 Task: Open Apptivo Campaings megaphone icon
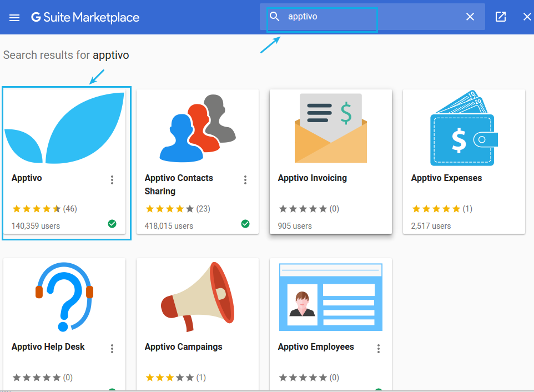pos(198,296)
